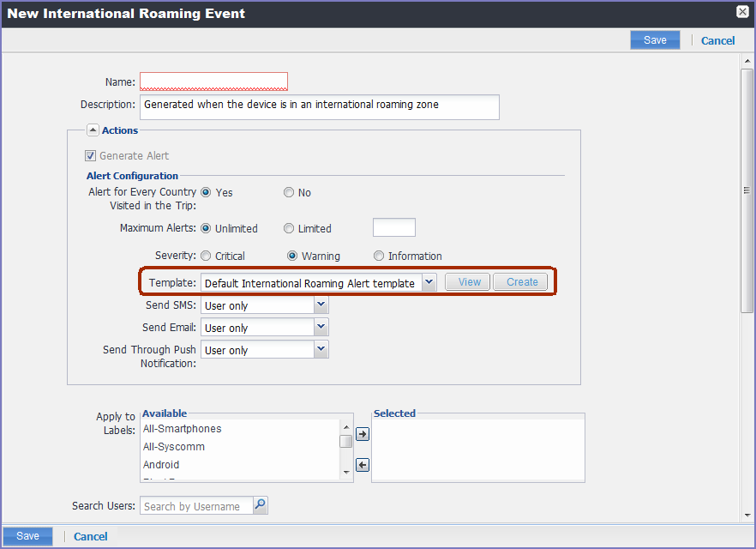Expand the Send SMS dropdown
756x549 pixels.
pos(321,305)
